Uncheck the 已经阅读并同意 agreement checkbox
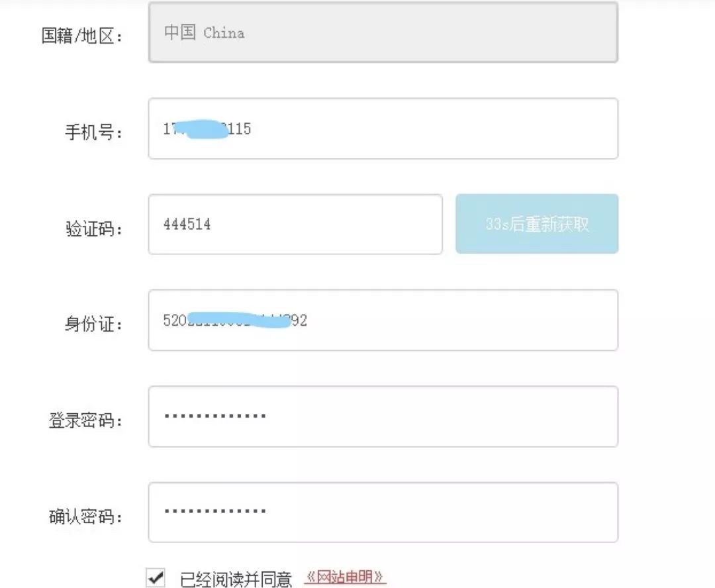 [x=155, y=578]
